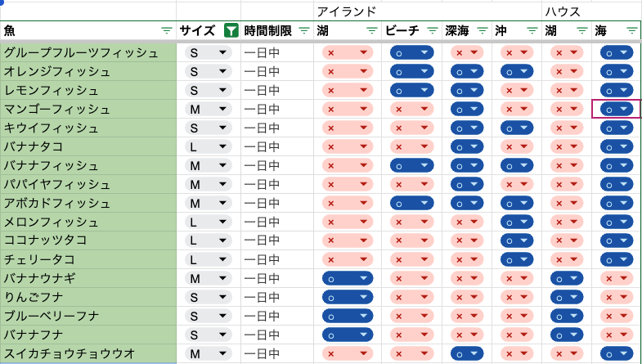Open size dropdown for メロンフィッシュ
The width and height of the screenshot is (642, 364).
(208, 222)
